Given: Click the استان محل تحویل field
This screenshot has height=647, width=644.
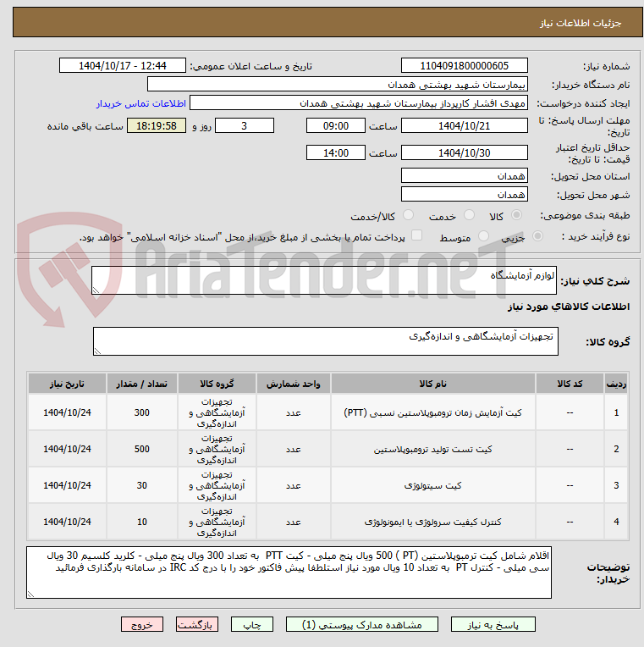Looking at the screenshot, I should click(x=465, y=176).
